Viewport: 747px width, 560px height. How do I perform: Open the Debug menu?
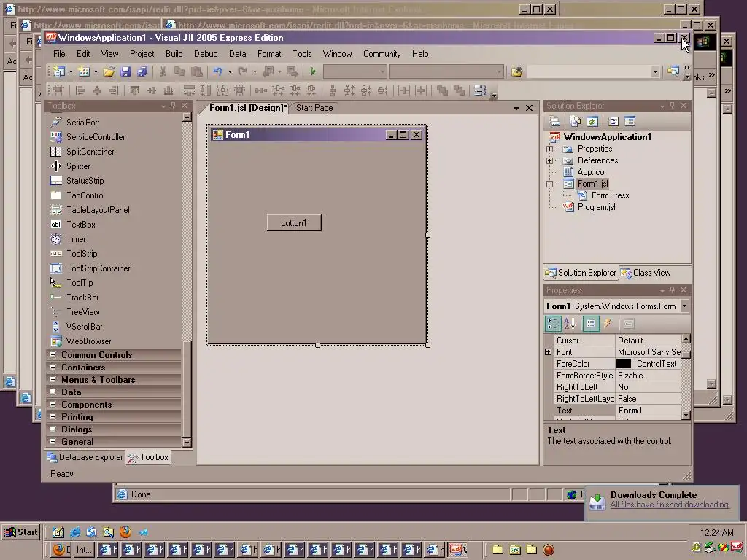pyautogui.click(x=206, y=54)
